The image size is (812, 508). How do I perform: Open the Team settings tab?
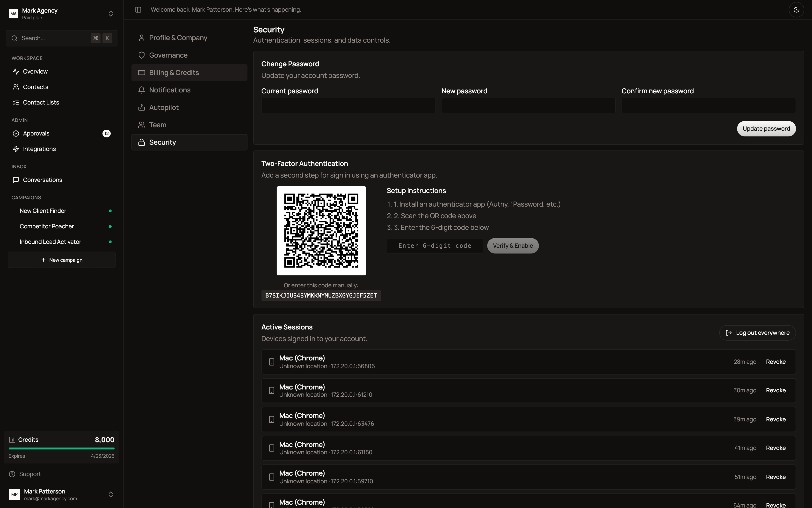pyautogui.click(x=189, y=125)
